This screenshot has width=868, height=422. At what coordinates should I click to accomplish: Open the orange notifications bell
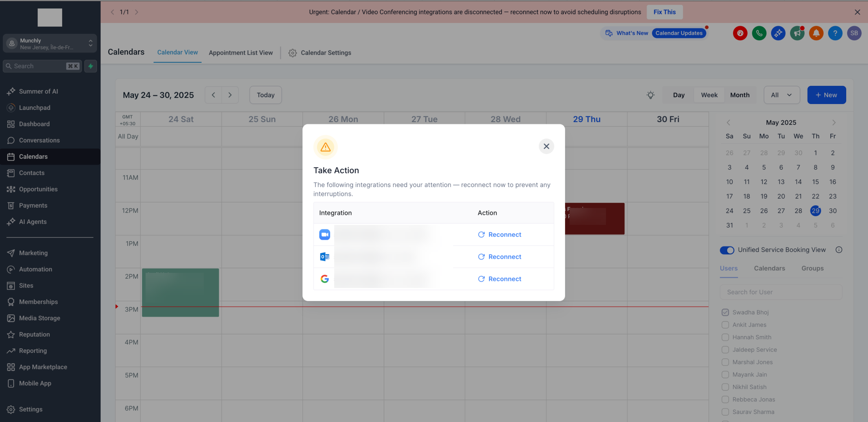coord(816,33)
